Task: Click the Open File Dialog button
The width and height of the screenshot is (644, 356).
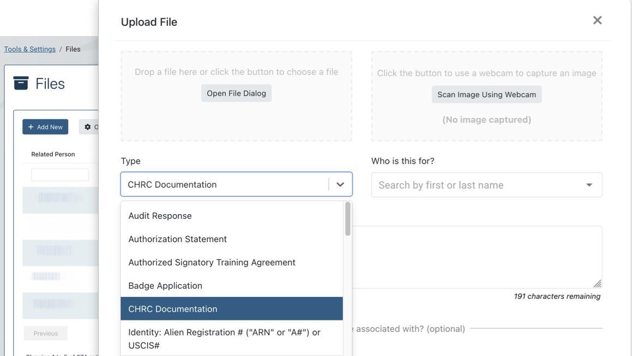Action: (x=236, y=93)
